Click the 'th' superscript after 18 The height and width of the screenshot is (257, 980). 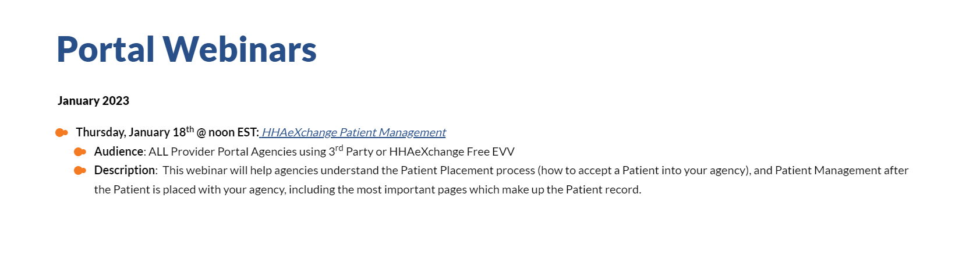coord(190,129)
